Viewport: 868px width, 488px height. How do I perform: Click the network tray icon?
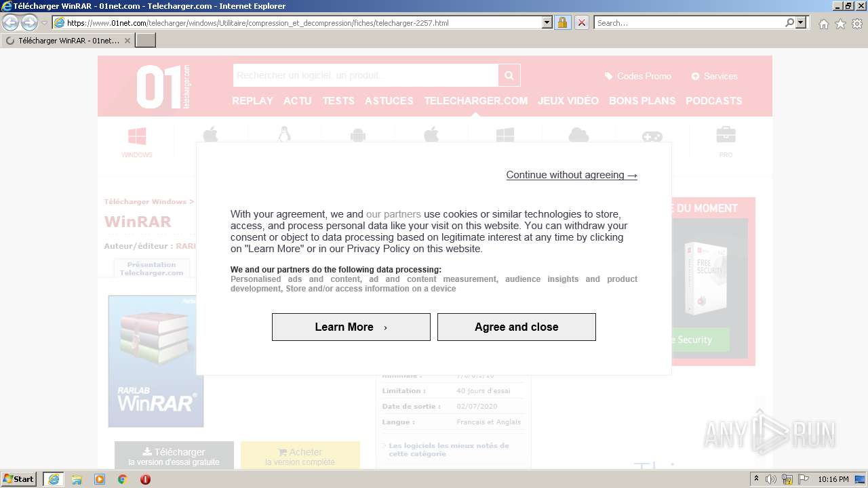pos(787,479)
